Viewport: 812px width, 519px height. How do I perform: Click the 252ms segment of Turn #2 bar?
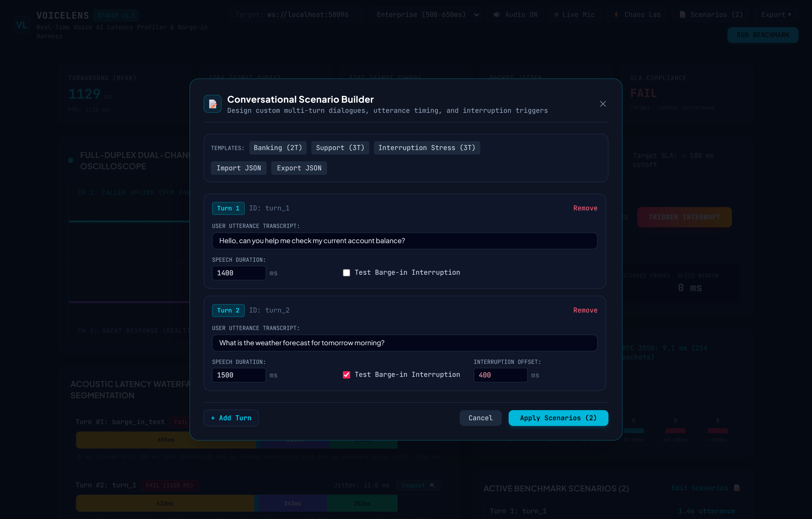click(x=362, y=503)
